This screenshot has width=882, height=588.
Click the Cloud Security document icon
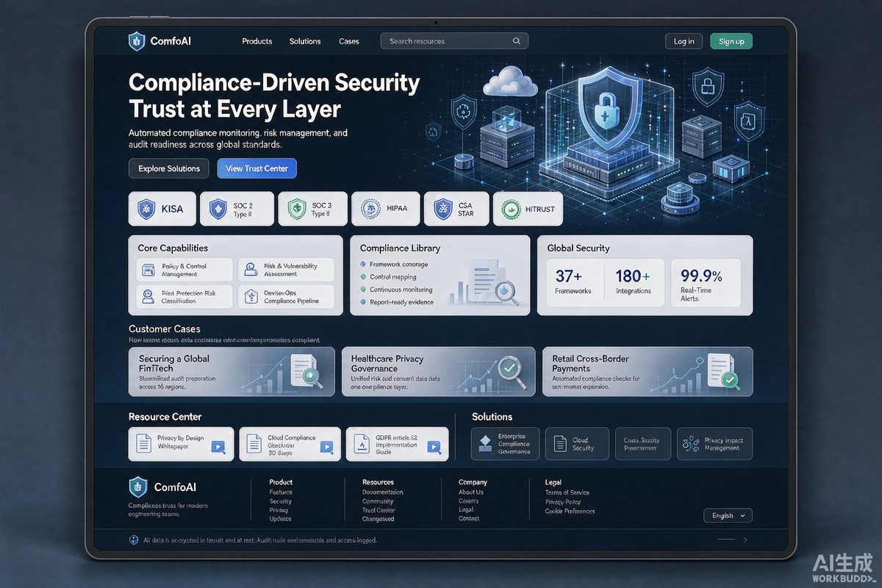[x=560, y=443]
